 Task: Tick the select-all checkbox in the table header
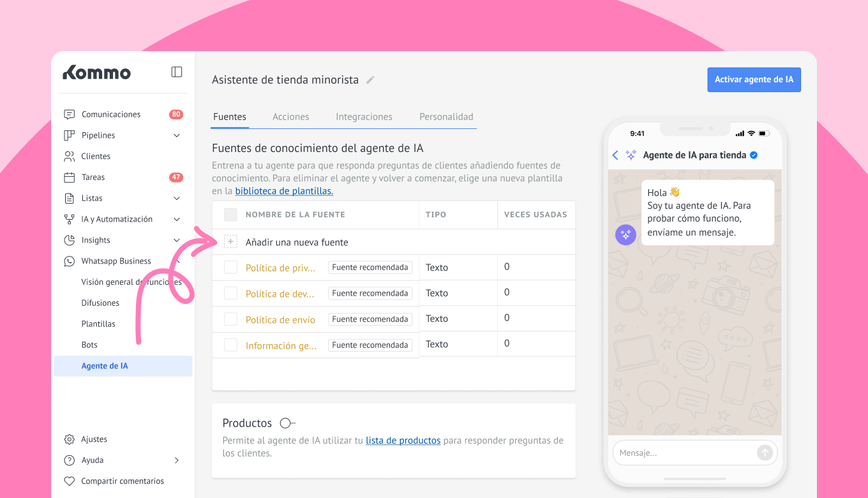click(x=230, y=215)
